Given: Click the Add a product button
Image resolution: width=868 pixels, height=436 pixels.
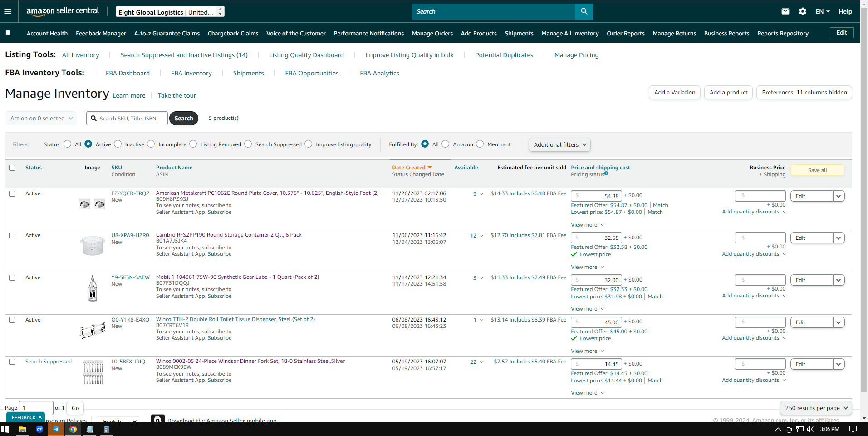Looking at the screenshot, I should point(728,93).
